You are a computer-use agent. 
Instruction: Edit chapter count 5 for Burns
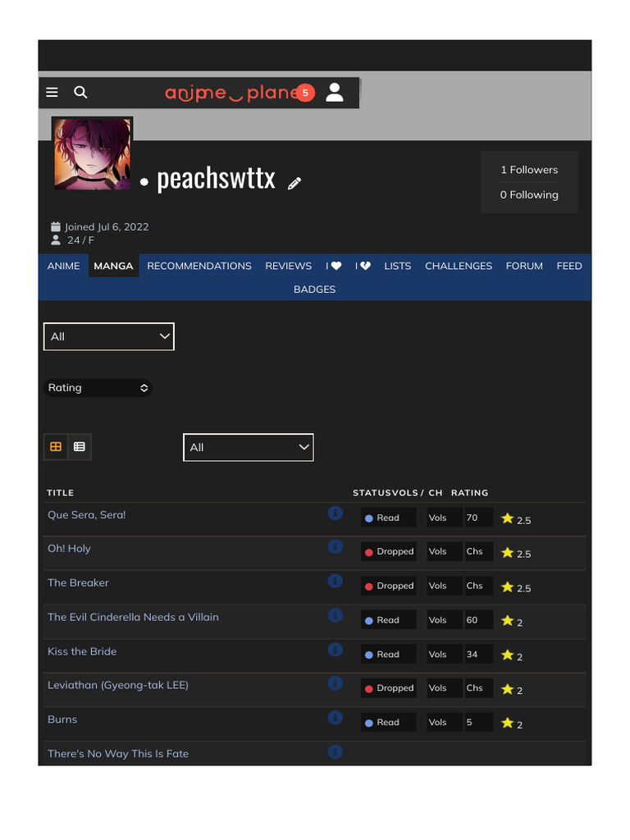coord(478,722)
